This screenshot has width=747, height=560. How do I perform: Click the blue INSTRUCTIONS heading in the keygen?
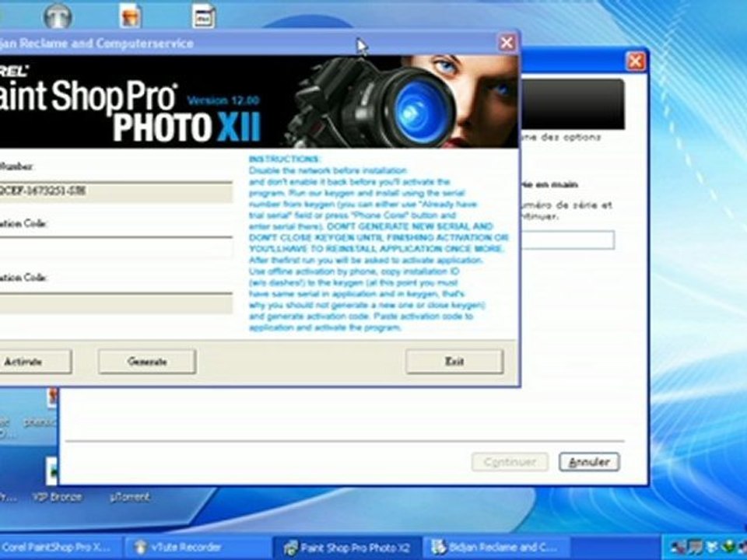(285, 159)
